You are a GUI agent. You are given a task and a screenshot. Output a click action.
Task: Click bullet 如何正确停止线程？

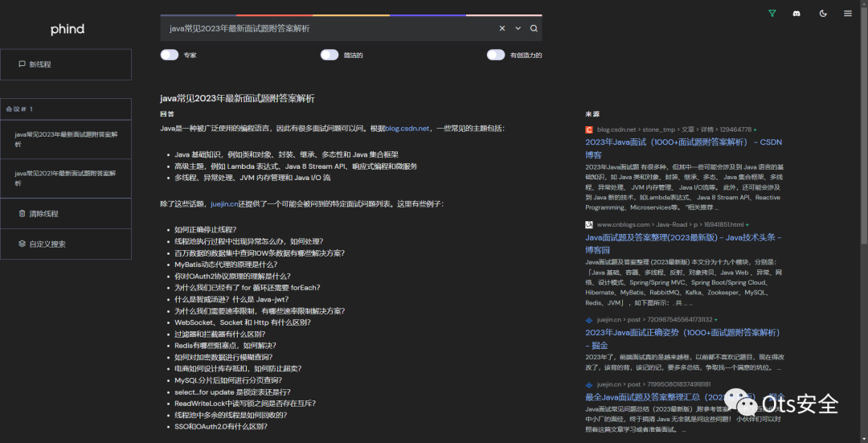206,230
